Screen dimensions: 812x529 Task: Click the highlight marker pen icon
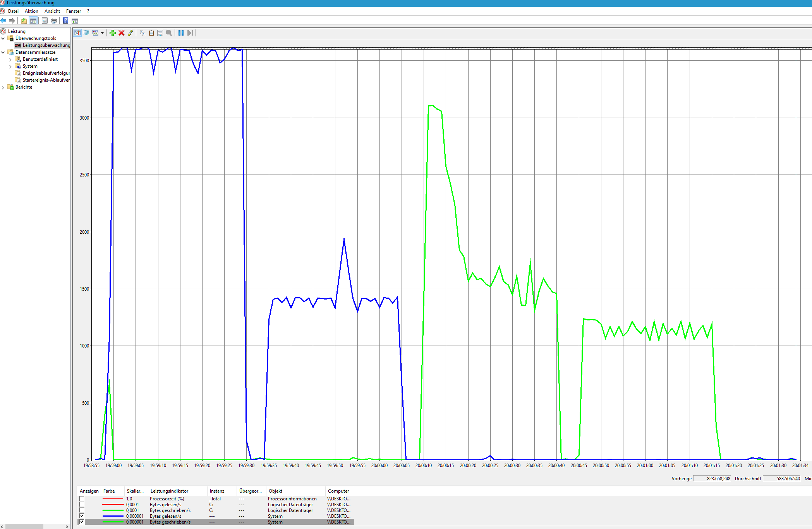click(130, 33)
